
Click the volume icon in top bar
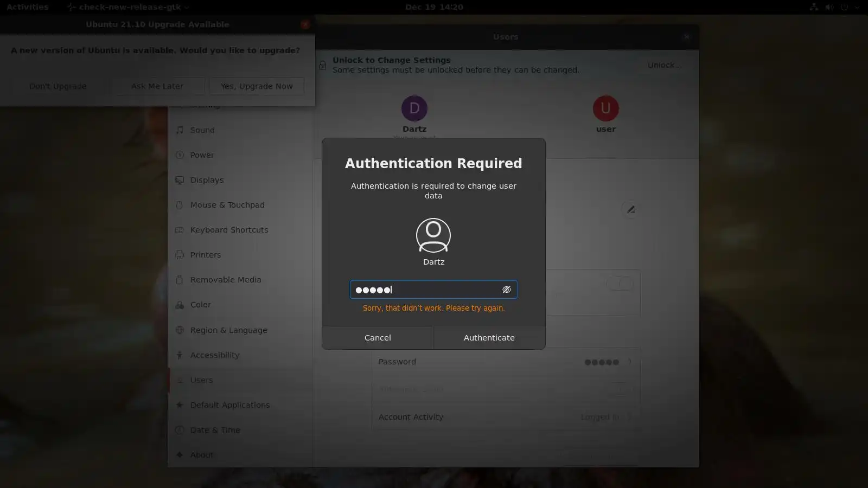pos(829,7)
